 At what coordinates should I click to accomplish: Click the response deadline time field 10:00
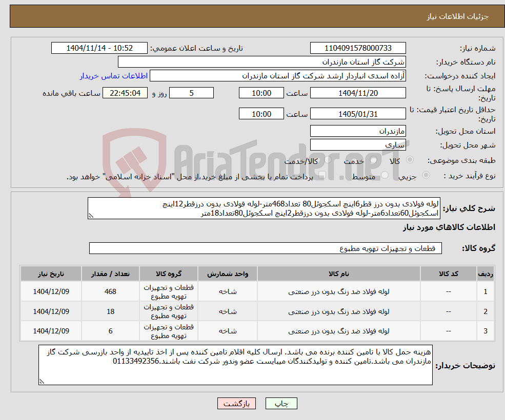click(261, 93)
